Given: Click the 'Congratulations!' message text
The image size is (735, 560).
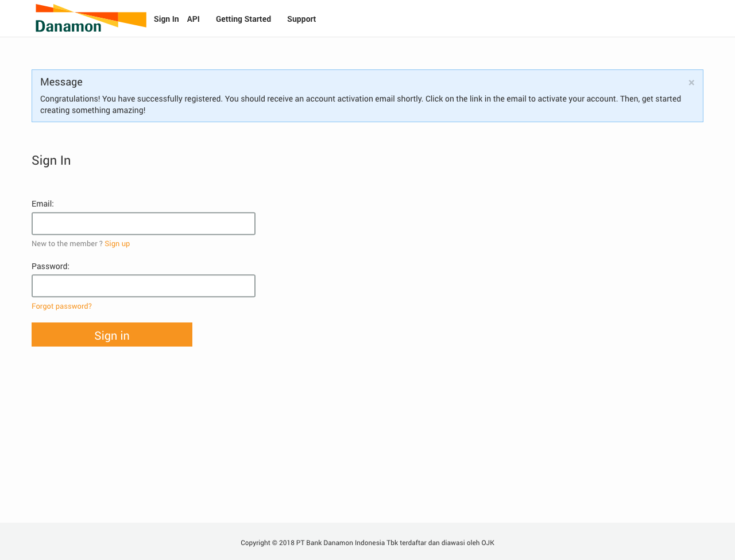Looking at the screenshot, I should (361, 104).
